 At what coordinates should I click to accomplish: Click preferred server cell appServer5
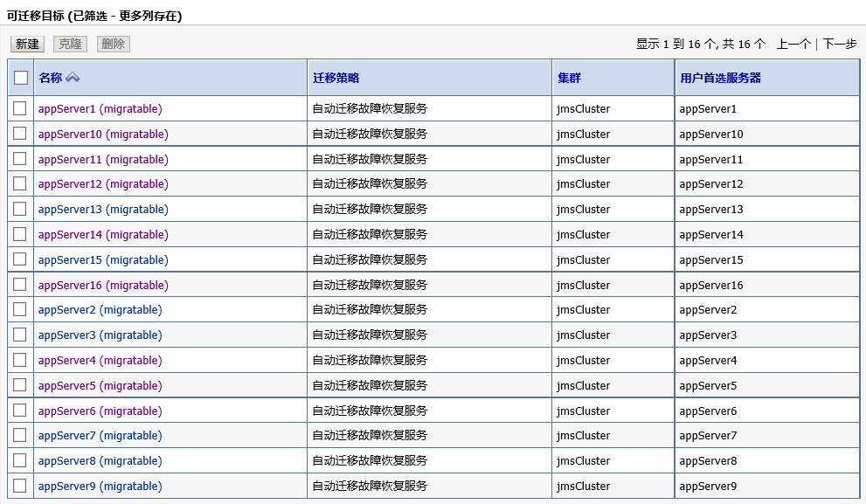click(708, 386)
